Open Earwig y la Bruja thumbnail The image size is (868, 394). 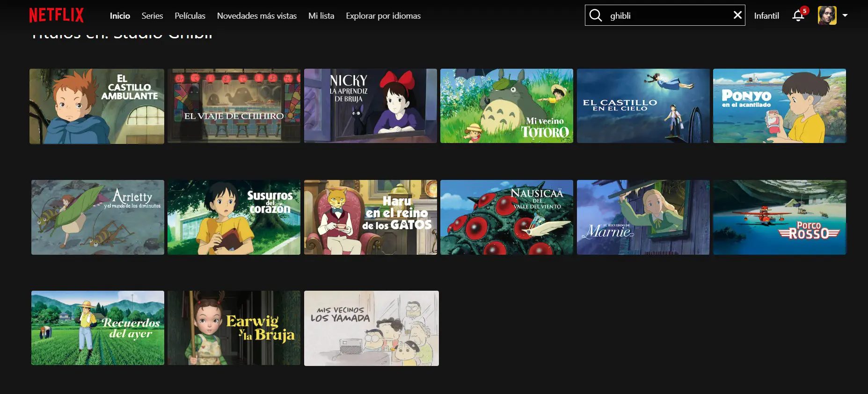coord(234,328)
